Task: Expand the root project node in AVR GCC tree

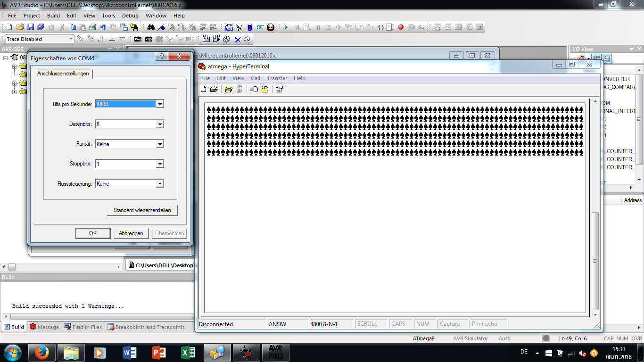Action: 5,58
